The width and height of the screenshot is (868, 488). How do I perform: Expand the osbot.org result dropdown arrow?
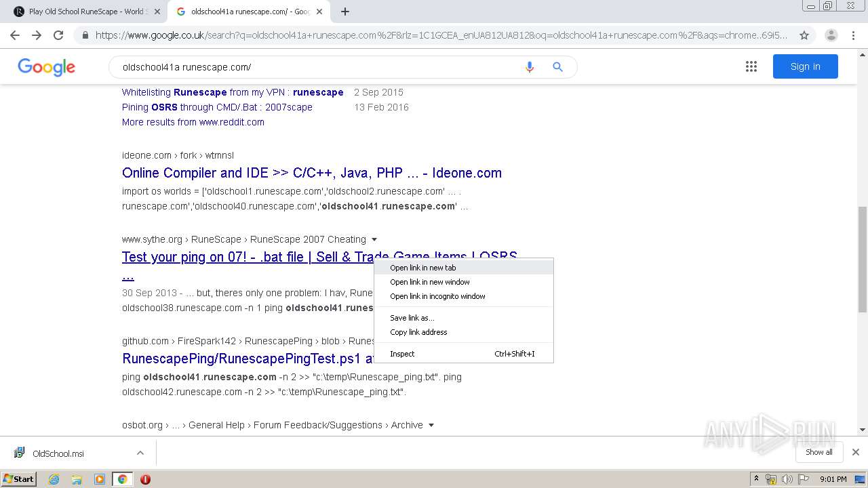pyautogui.click(x=431, y=425)
